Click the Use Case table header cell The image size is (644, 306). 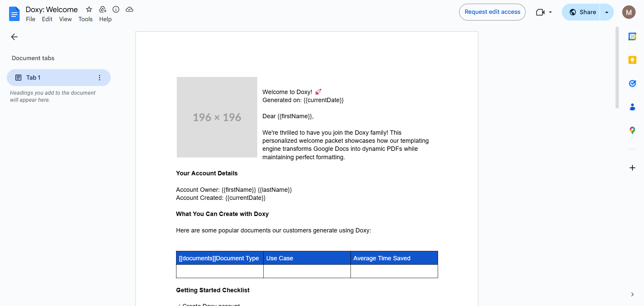(307, 258)
